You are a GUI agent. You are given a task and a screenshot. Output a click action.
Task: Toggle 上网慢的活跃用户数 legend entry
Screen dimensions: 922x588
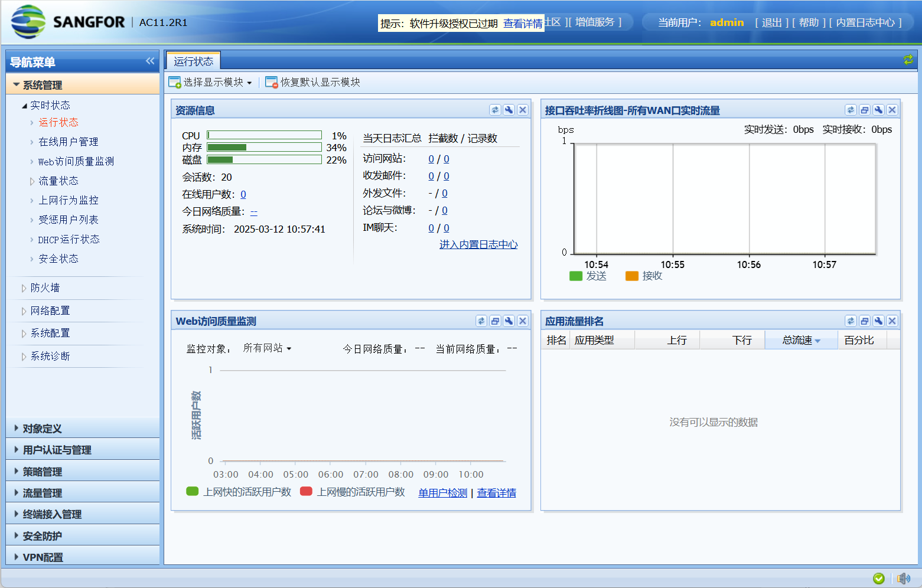(x=353, y=492)
